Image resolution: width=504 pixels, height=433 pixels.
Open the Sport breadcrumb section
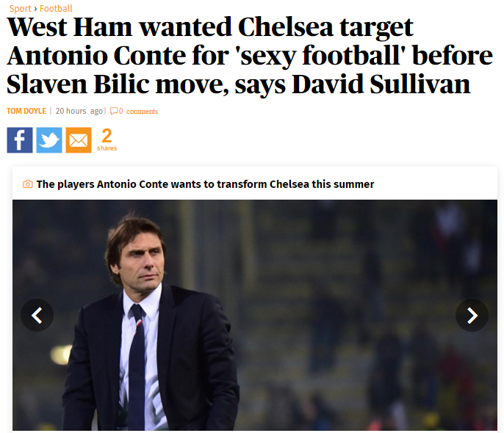(20, 9)
